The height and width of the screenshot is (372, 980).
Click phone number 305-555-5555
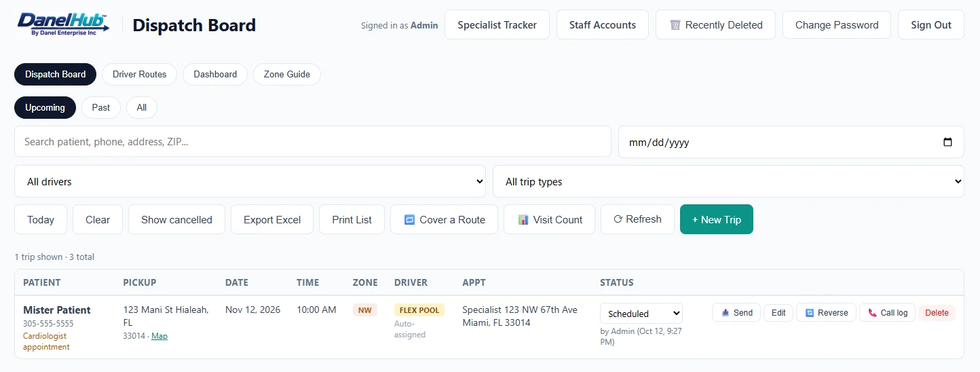point(48,324)
